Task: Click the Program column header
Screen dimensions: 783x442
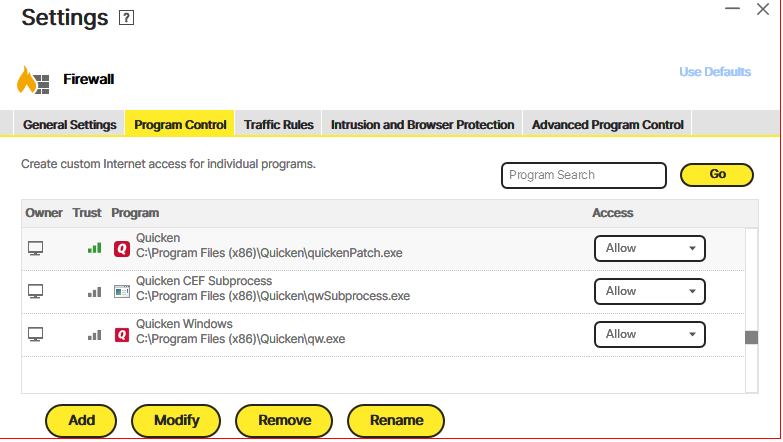Action: pos(135,213)
